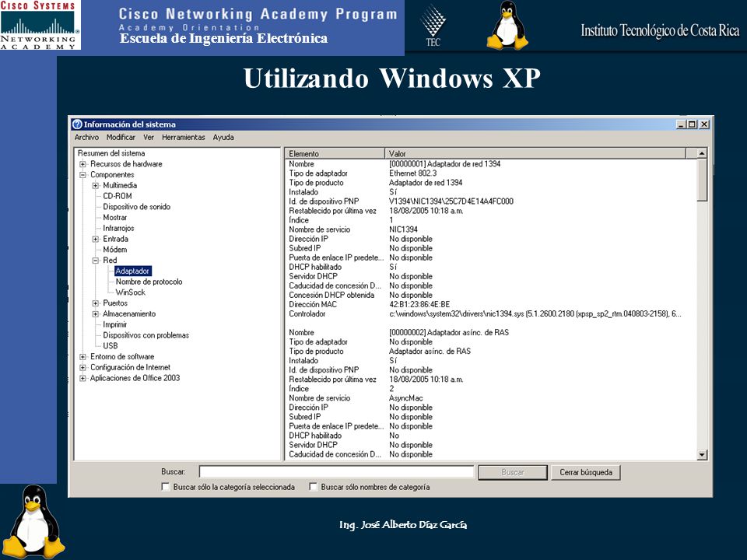Expand the Entrada node
Viewport: 747px width, 560px height.
coord(96,239)
